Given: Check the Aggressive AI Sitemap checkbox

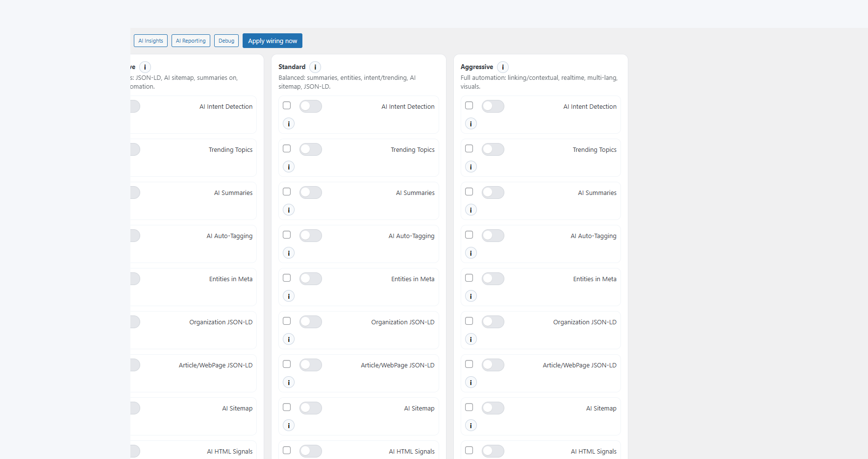Looking at the screenshot, I should [x=469, y=407].
